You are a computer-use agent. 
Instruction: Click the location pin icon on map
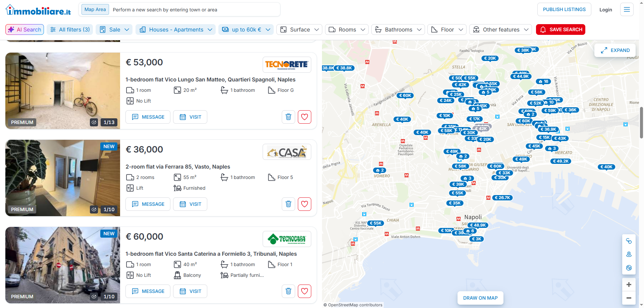point(629,254)
